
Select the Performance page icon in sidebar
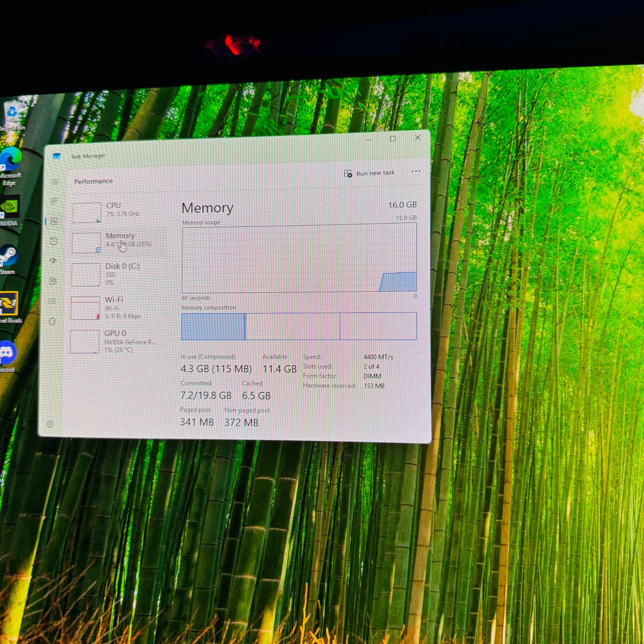(55, 221)
